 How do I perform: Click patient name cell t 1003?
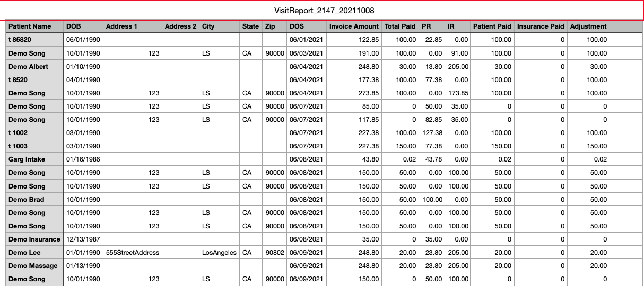click(x=34, y=146)
